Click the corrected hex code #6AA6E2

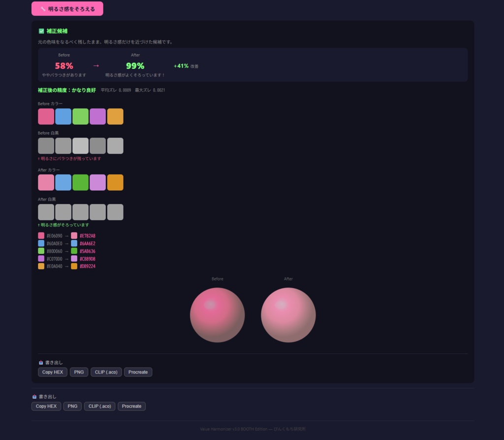tap(88, 244)
